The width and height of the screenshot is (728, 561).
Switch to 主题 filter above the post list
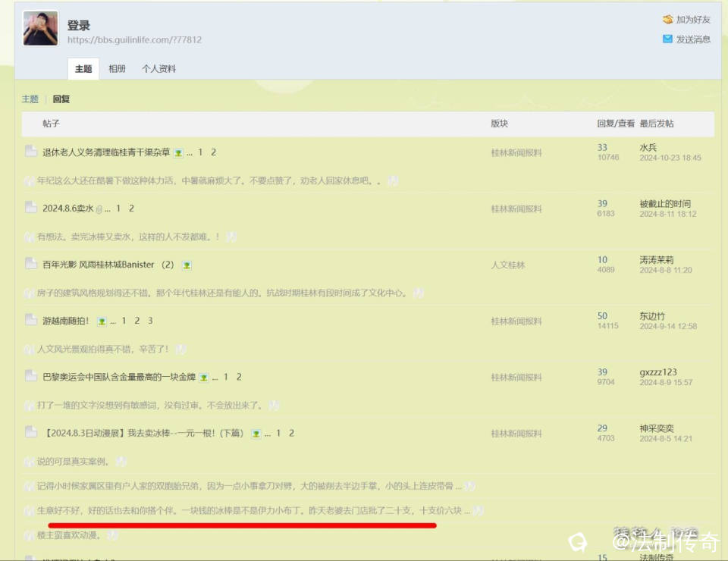tap(30, 99)
